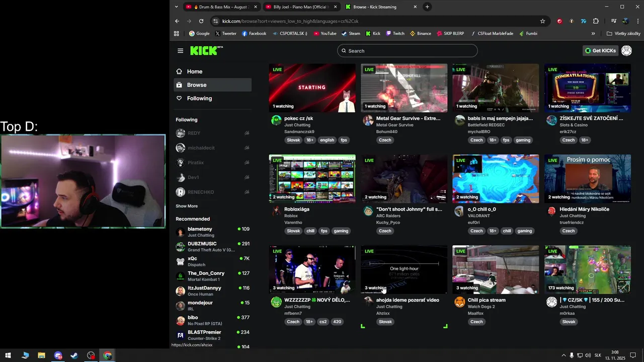Viewport: 644px width, 362px height.
Task: Open the Všetky záložky bookmarks folder
Action: tap(623, 34)
